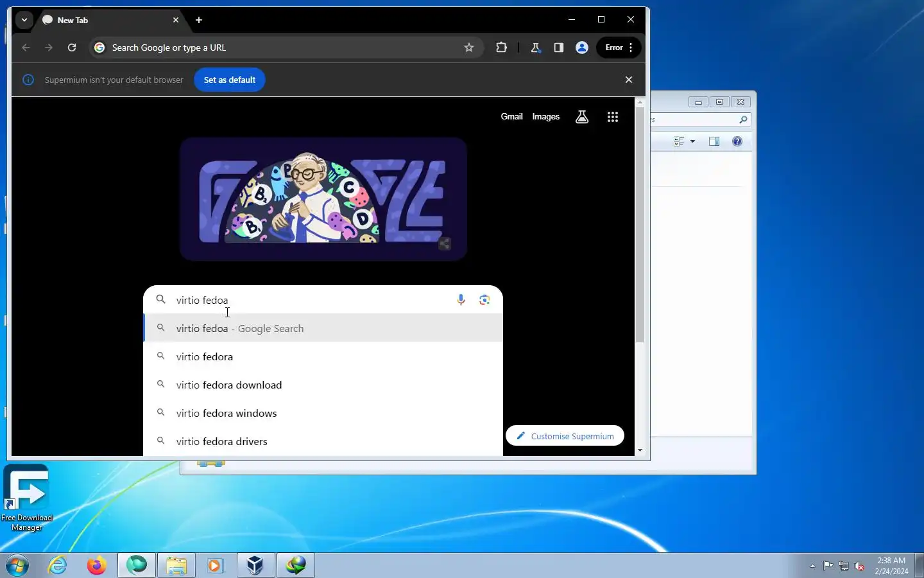
Task: Click the page vertical scrollbar thumb
Action: (640, 225)
